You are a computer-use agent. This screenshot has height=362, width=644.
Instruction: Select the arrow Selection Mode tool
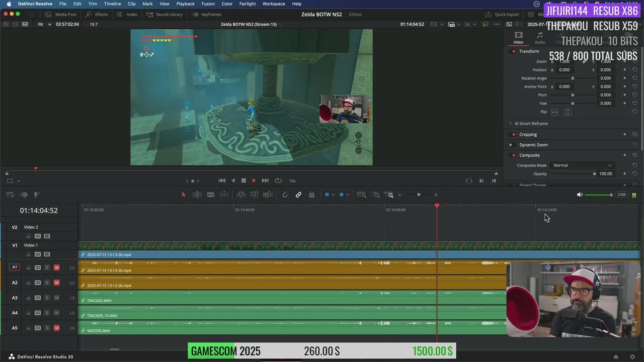pyautogui.click(x=184, y=195)
